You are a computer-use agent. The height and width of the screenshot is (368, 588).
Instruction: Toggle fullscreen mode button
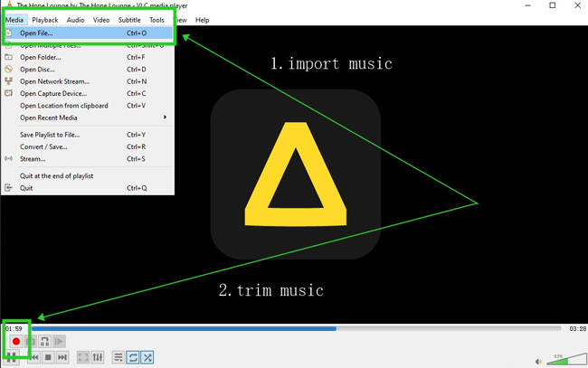(x=83, y=357)
